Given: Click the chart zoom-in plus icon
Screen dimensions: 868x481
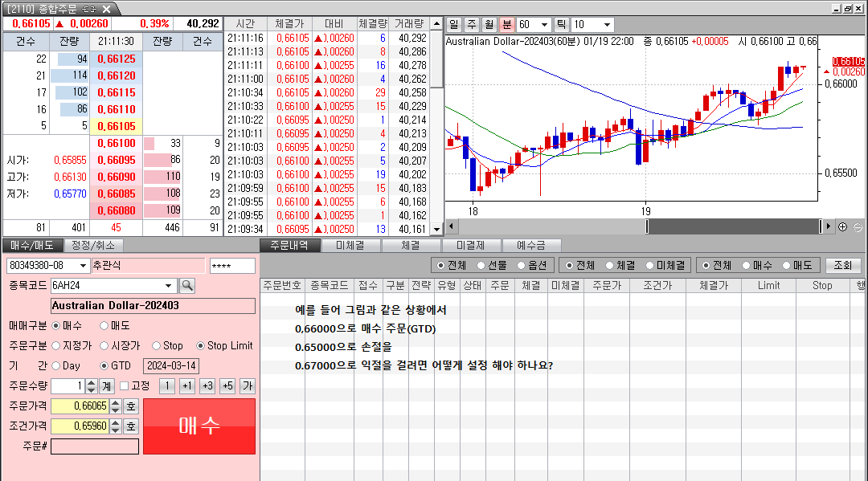Looking at the screenshot, I should click(843, 226).
